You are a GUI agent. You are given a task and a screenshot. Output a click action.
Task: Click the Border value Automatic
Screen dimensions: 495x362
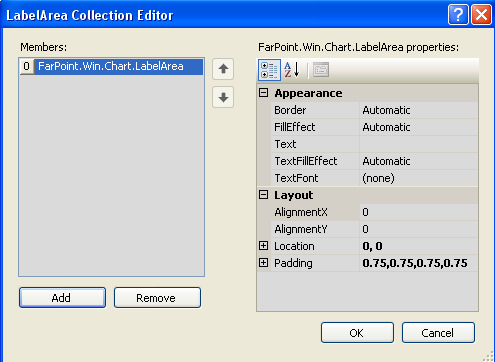click(386, 110)
